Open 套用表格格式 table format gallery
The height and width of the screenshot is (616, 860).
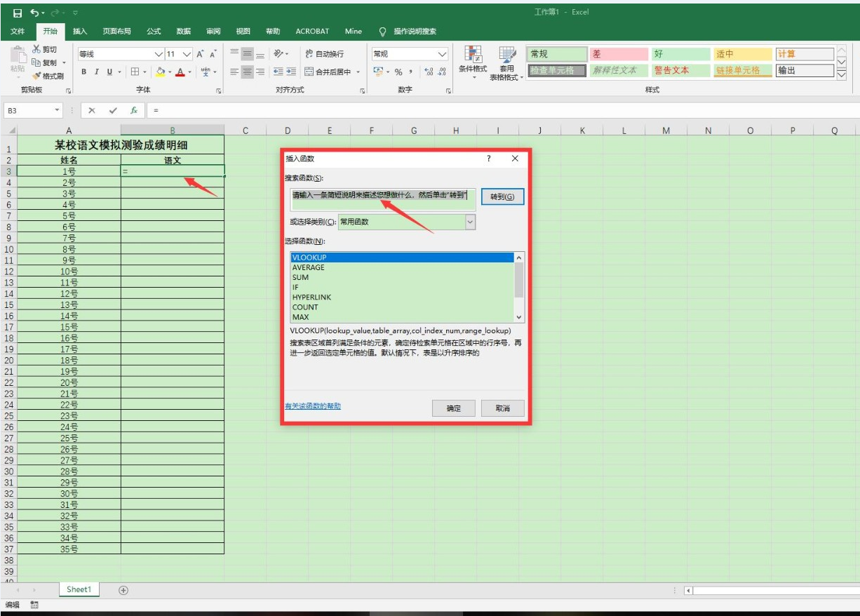click(x=506, y=62)
